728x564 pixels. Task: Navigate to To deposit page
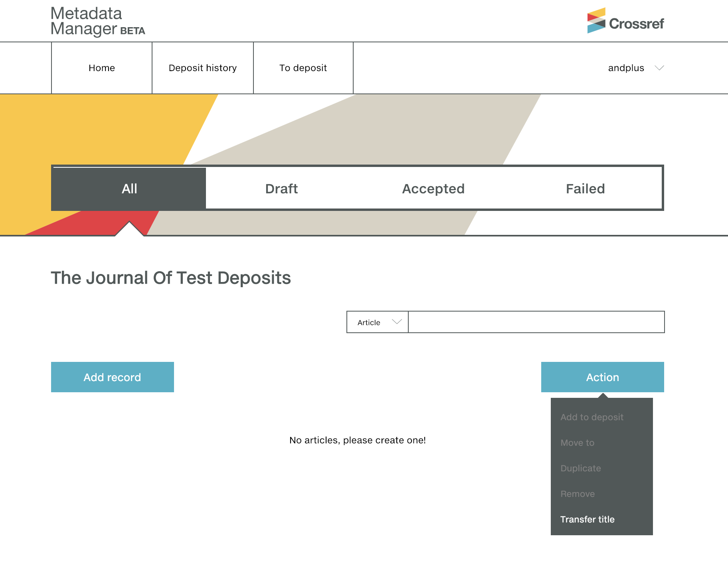(303, 68)
